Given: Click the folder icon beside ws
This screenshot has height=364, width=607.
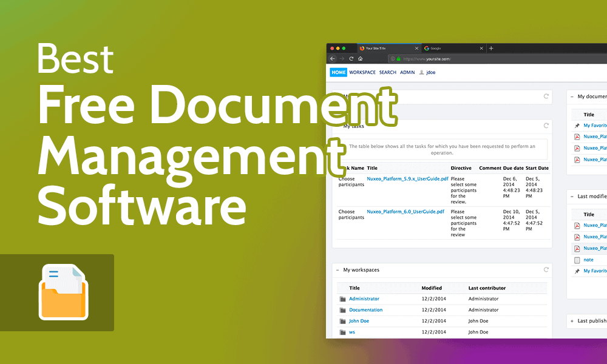Looking at the screenshot, I should coord(342,332).
